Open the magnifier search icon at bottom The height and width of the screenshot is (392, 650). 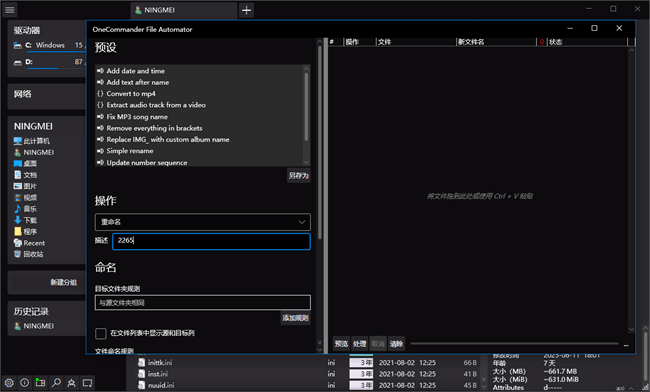[56, 383]
